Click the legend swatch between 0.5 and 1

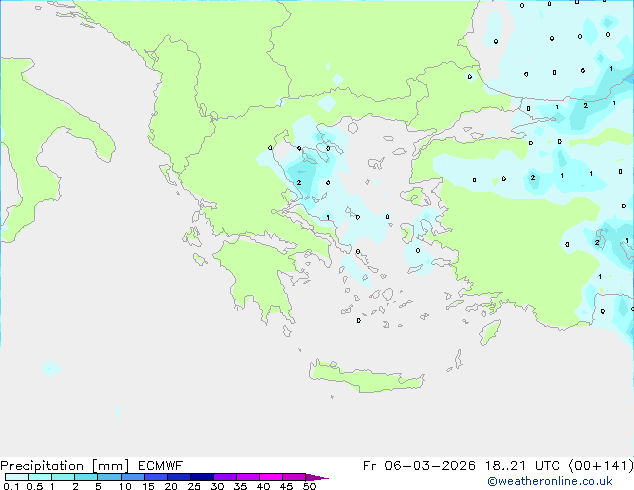(40, 477)
